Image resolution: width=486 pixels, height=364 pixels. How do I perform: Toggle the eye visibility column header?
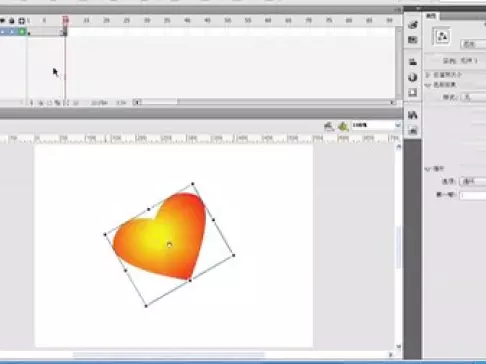pos(2,21)
